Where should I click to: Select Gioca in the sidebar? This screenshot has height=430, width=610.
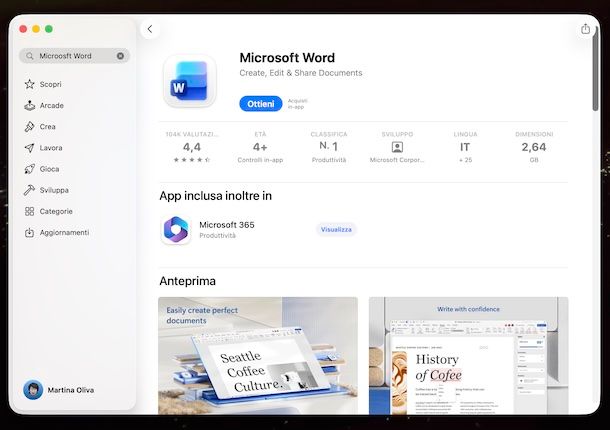tap(49, 169)
